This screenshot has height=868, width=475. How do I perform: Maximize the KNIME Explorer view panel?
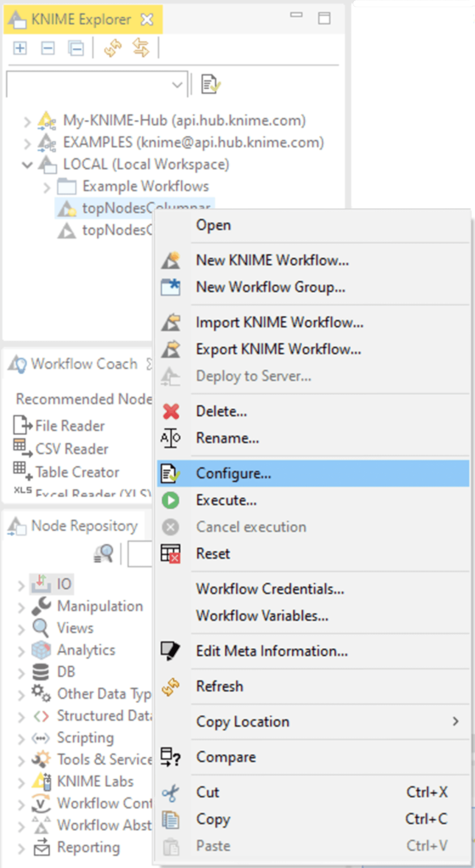(324, 18)
